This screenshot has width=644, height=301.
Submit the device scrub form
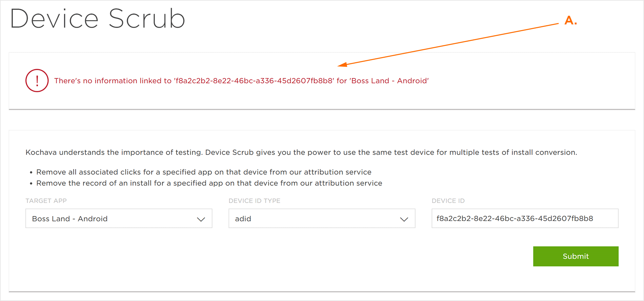pyautogui.click(x=576, y=256)
